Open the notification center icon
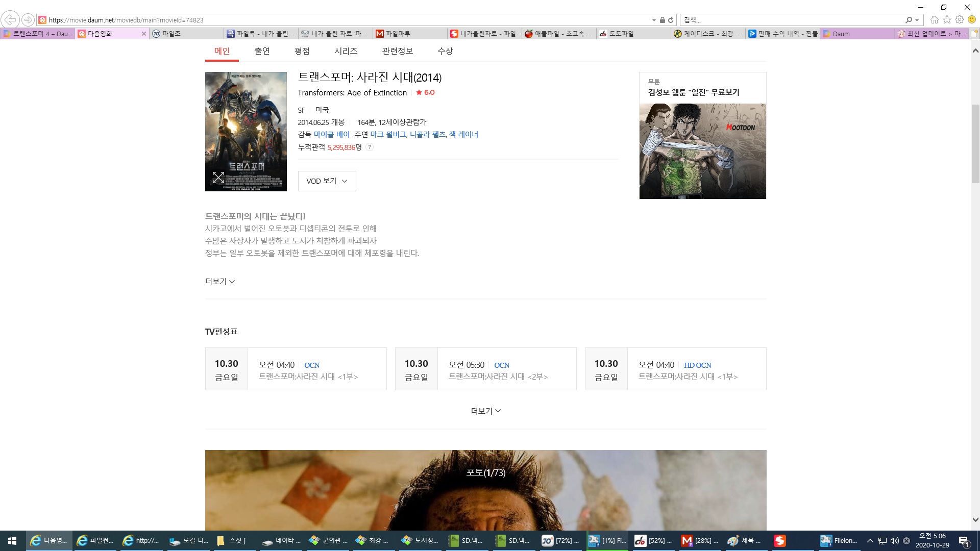 [x=964, y=541]
